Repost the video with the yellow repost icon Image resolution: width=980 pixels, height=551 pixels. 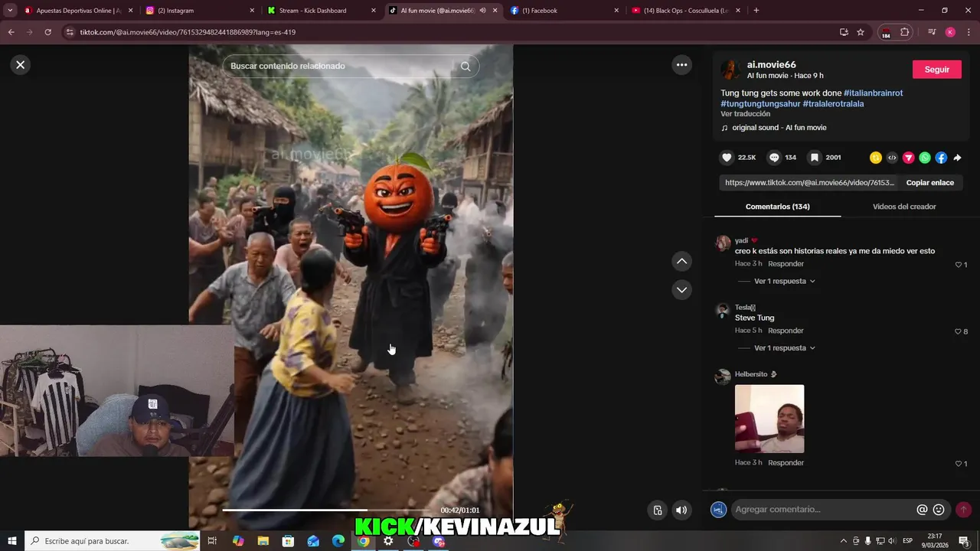pos(876,158)
